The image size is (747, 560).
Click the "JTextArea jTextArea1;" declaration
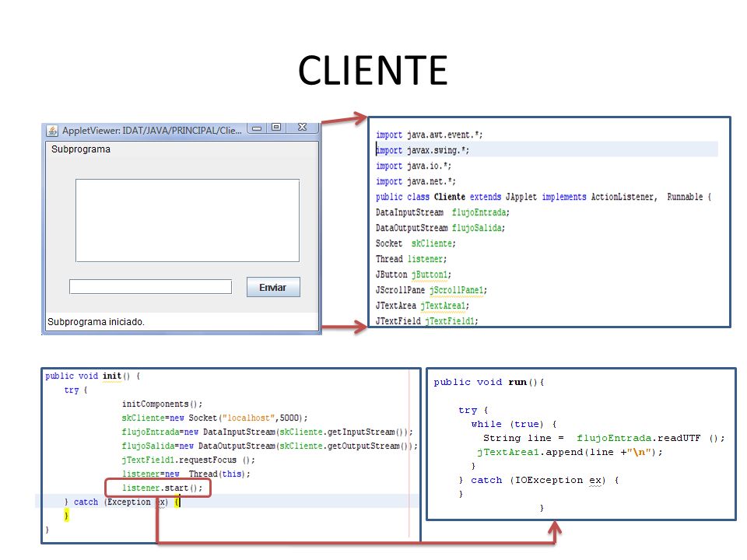tap(422, 306)
